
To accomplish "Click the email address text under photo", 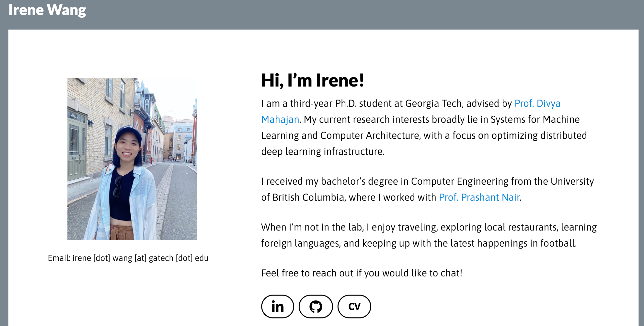I will 128,258.
